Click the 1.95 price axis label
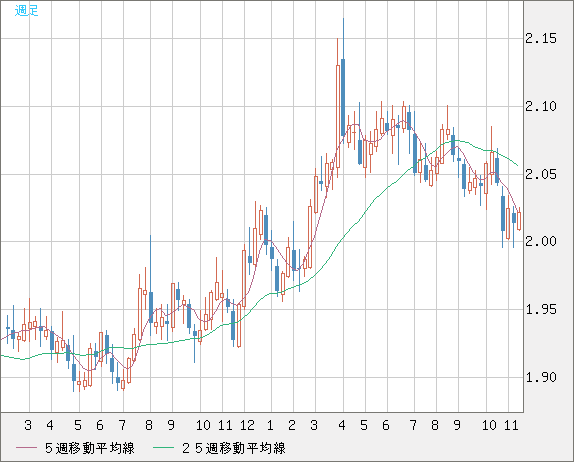Viewport: 574px width, 462px height. click(x=541, y=310)
